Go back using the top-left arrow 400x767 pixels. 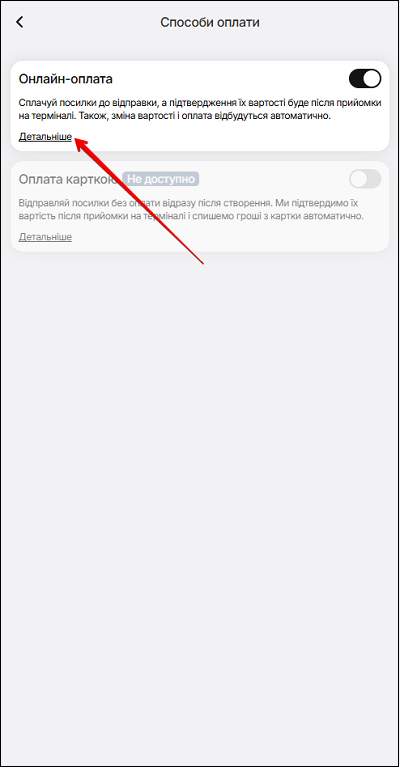[x=20, y=22]
